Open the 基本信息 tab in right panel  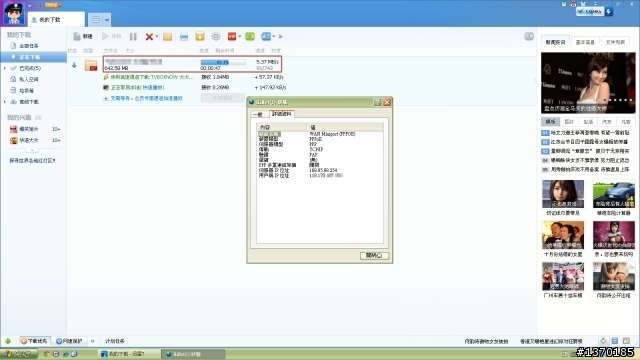585,42
